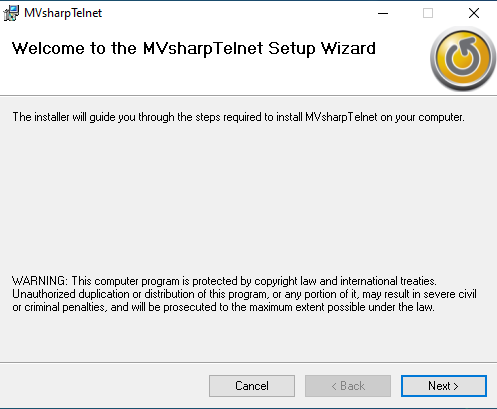Proceed with the Next > button
Viewport: 497px width, 409px height.
pos(444,386)
